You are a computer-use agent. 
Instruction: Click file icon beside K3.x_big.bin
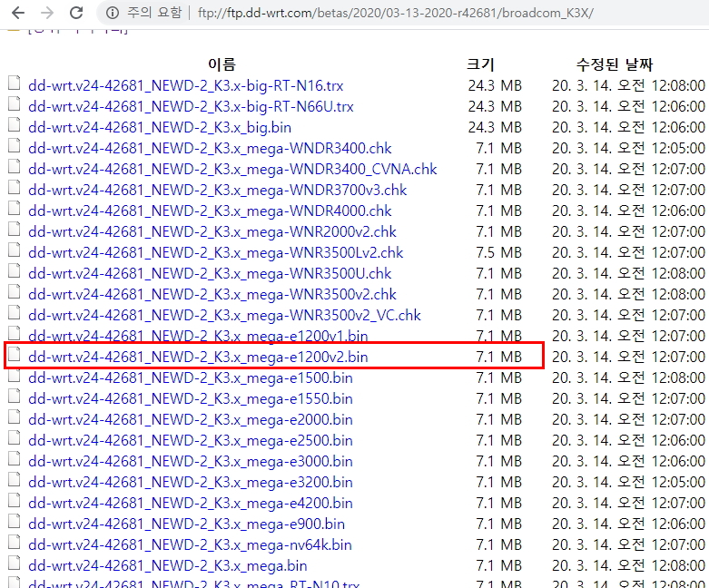14,124
